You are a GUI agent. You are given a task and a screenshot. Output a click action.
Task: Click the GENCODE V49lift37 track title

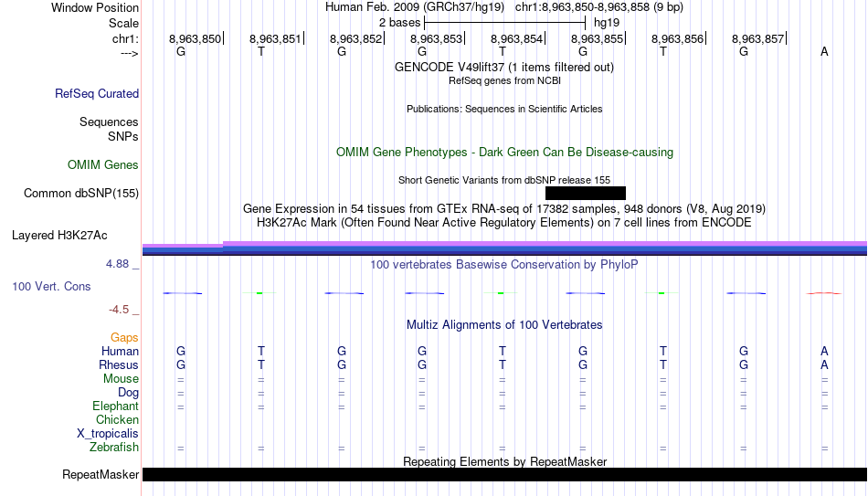pyautogui.click(x=503, y=67)
